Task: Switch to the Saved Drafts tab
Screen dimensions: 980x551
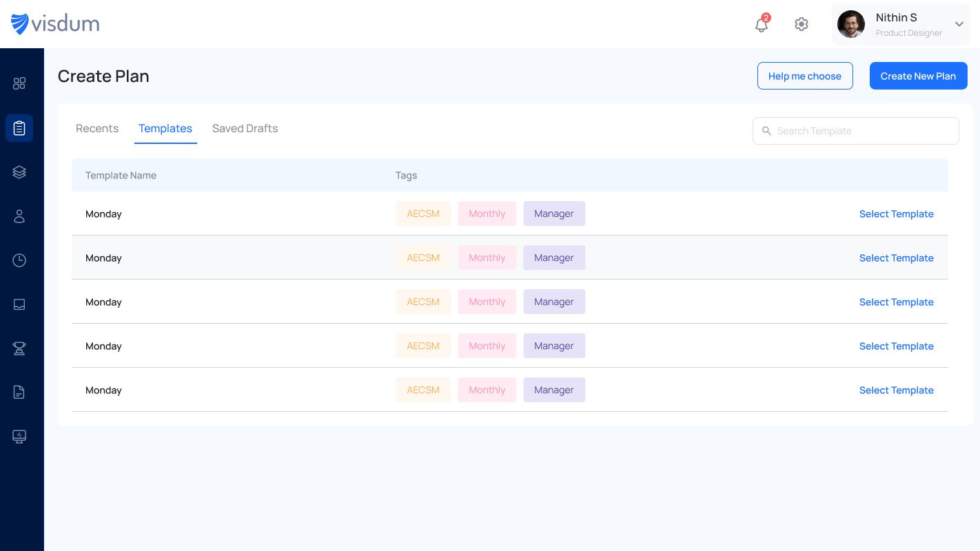Action: pos(245,129)
